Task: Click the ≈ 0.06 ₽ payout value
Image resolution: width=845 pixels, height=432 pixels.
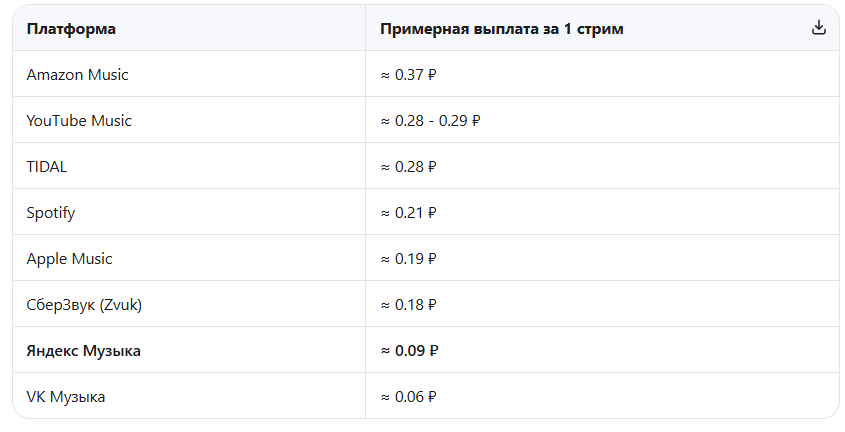Action: click(x=408, y=397)
